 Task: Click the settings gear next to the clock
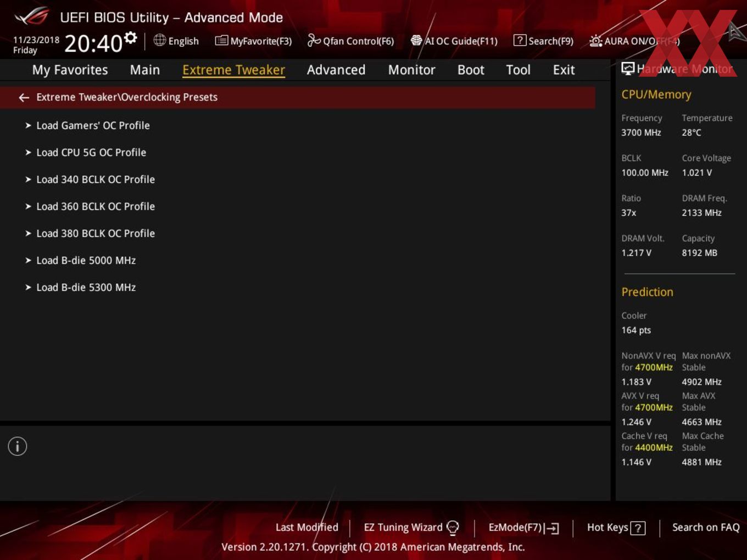coord(130,38)
